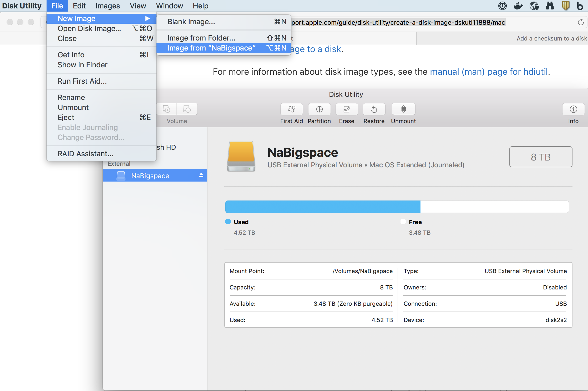Open the 'age to a disk' link

point(316,49)
